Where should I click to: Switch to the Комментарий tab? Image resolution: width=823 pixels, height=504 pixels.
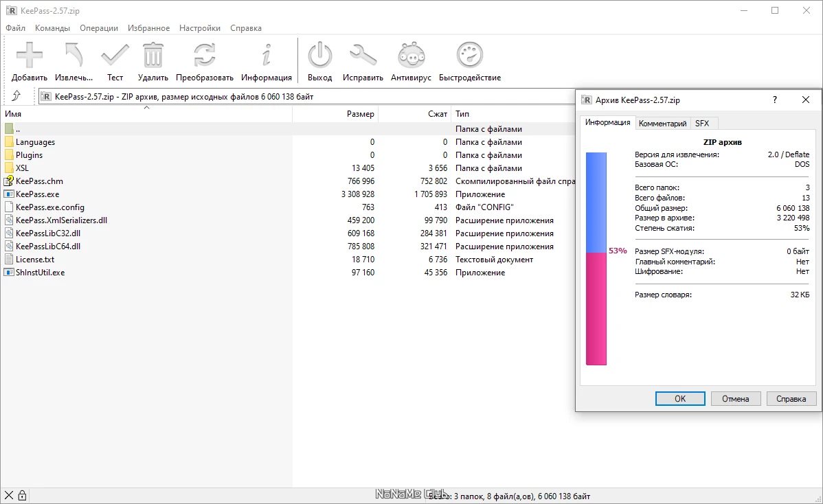point(662,123)
